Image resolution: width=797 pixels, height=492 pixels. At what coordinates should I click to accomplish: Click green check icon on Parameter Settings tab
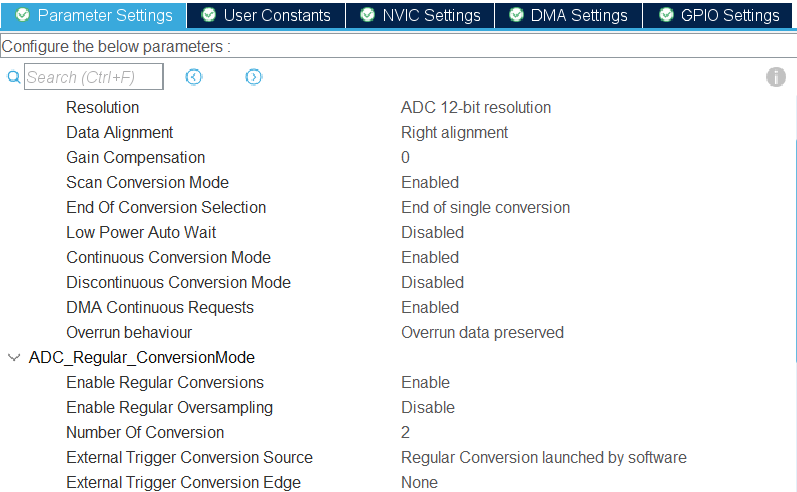click(22, 15)
